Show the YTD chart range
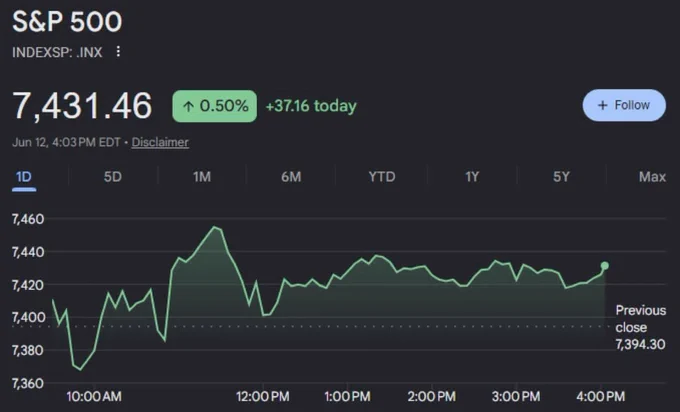Screen dimensions: 680x412 pyautogui.click(x=382, y=177)
